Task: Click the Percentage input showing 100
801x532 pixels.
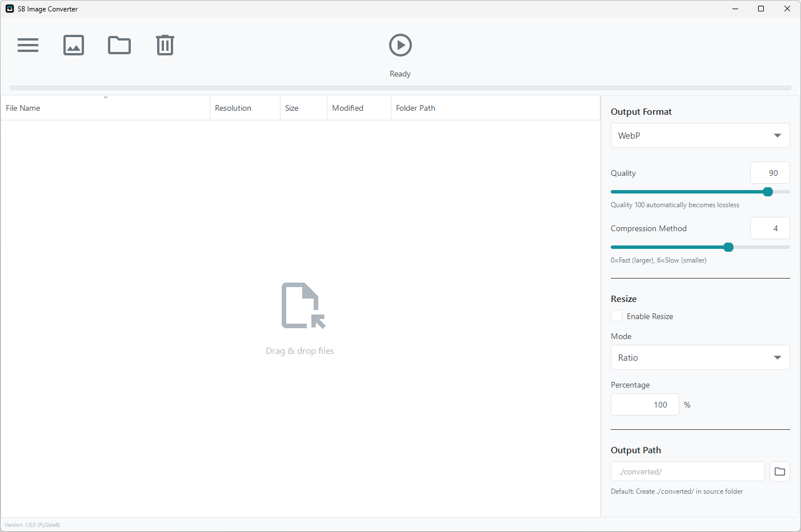Action: point(645,405)
